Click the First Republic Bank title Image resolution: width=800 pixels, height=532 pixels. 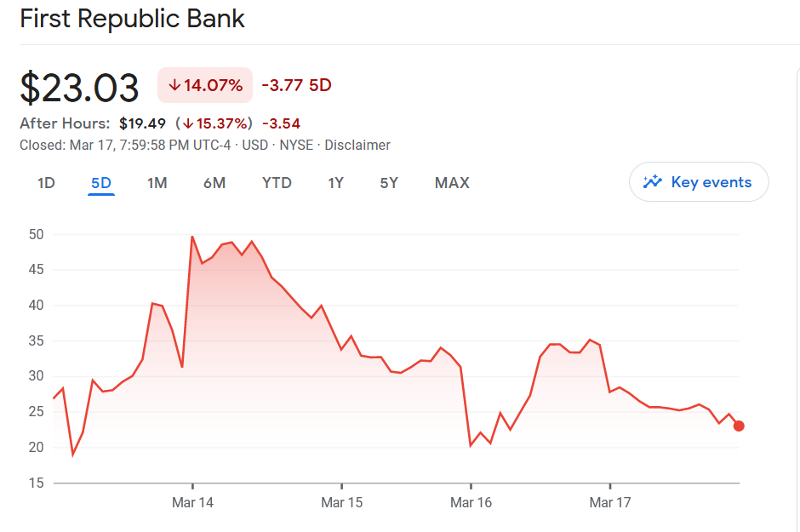pos(132,19)
